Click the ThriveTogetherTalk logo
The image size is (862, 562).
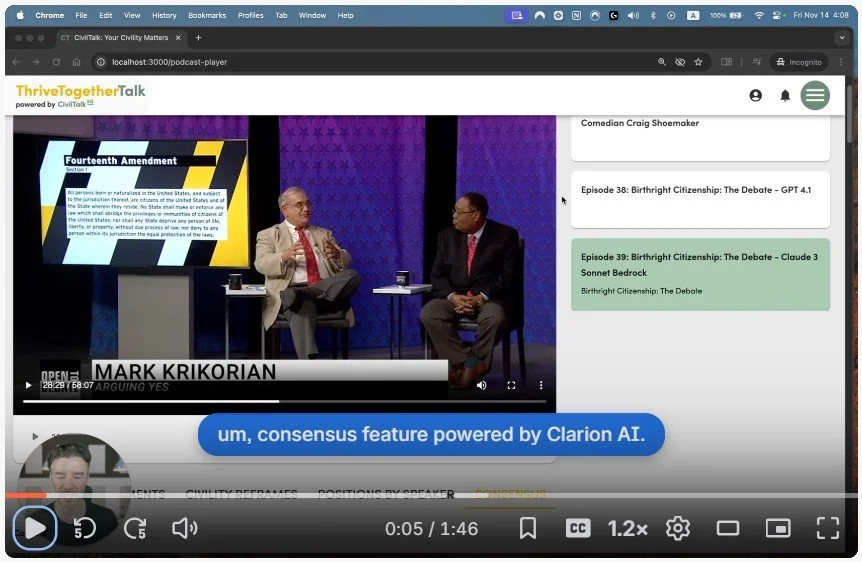tap(80, 96)
